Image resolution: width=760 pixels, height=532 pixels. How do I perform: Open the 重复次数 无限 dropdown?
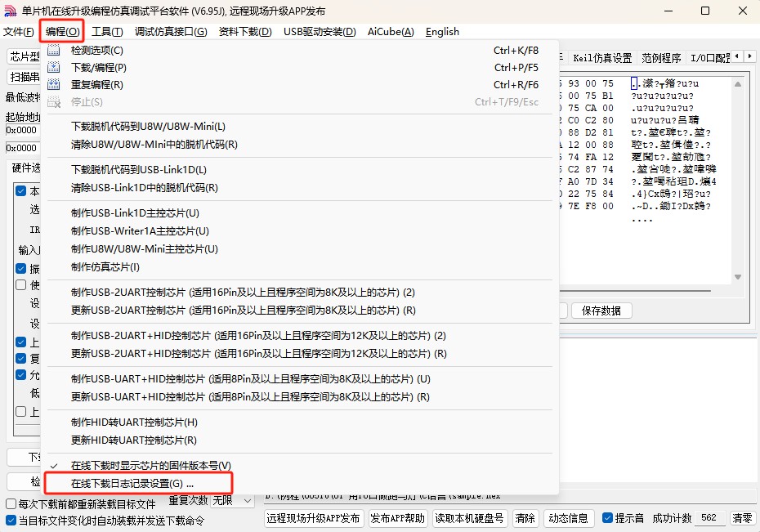(233, 500)
